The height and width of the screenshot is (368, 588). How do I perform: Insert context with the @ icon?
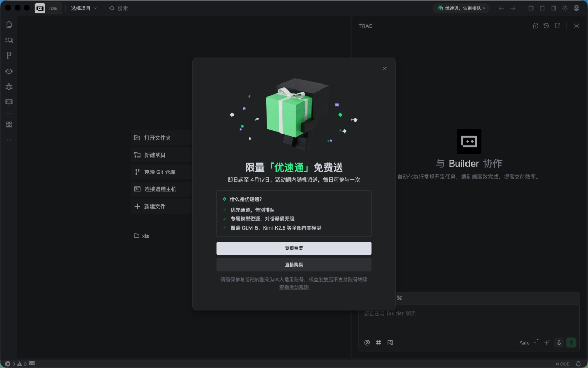click(367, 343)
